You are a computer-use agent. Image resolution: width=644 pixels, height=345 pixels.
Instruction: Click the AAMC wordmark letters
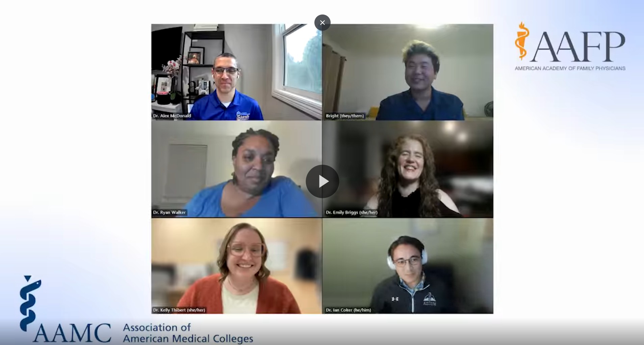tap(72, 333)
